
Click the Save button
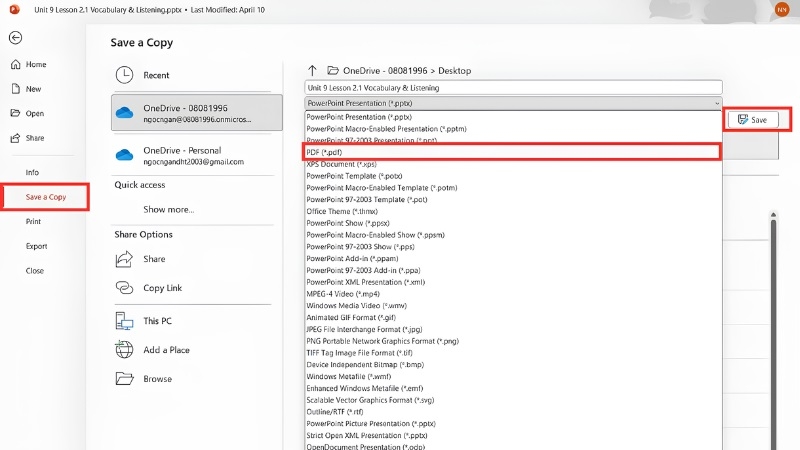[753, 119]
